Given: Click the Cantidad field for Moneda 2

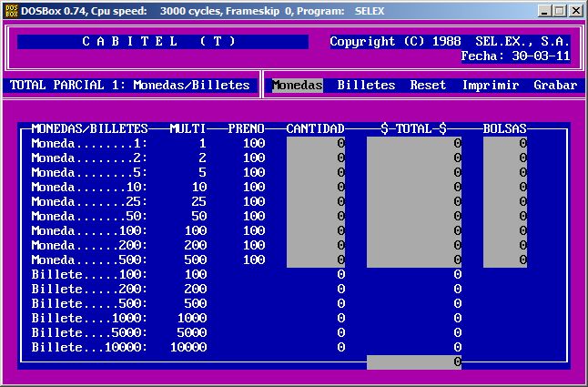Looking at the screenshot, I should point(316,158).
